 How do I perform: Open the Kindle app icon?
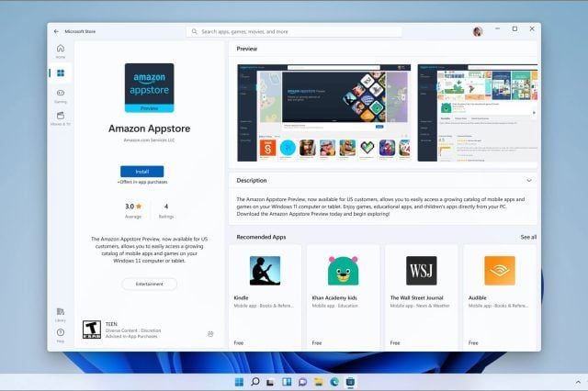pos(265,271)
